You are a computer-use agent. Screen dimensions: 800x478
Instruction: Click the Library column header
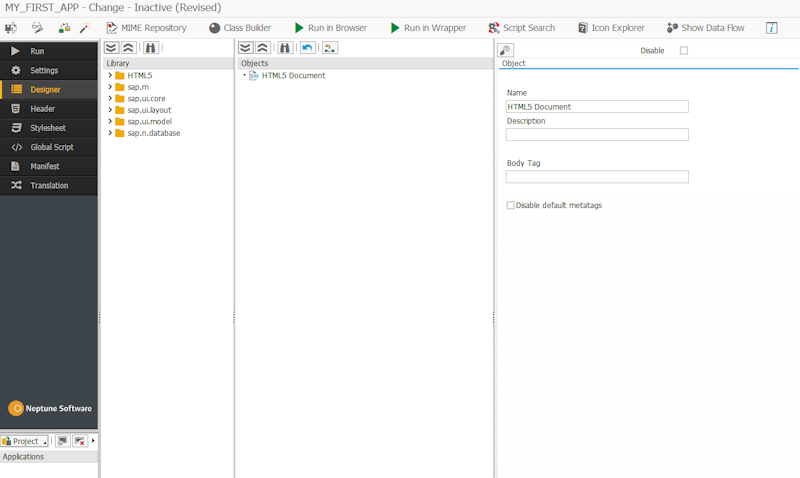point(168,63)
